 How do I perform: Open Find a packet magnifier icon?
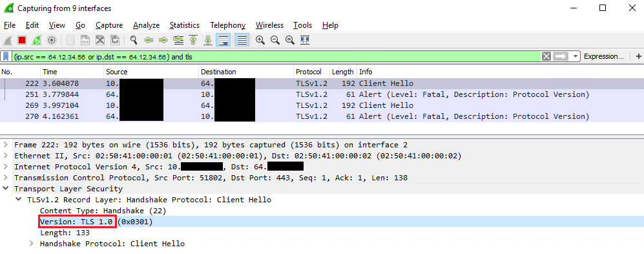pos(134,40)
